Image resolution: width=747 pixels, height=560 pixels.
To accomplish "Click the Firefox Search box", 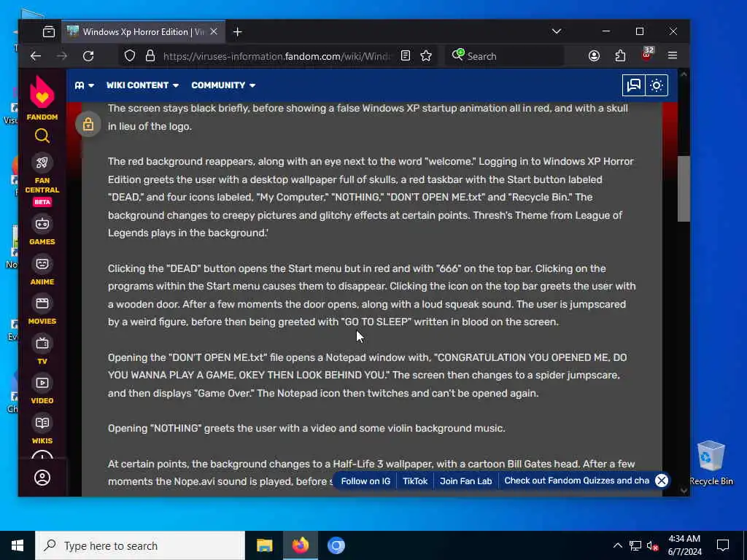I will click(x=505, y=56).
